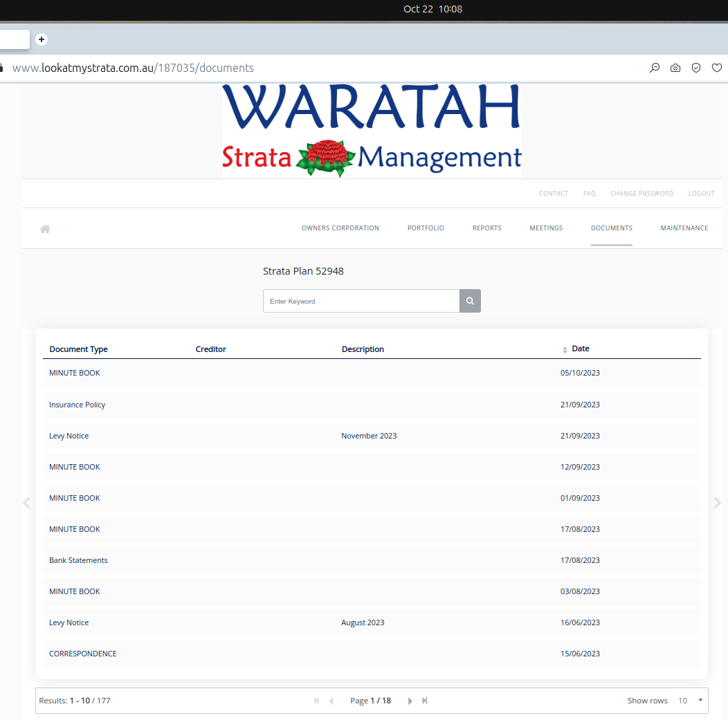Image resolution: width=728 pixels, height=720 pixels.
Task: Click the heart bookmark icon
Action: [x=717, y=68]
